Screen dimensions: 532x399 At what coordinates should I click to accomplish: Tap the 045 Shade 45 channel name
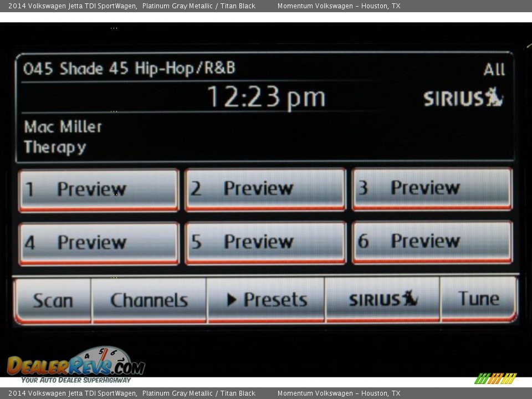point(129,69)
